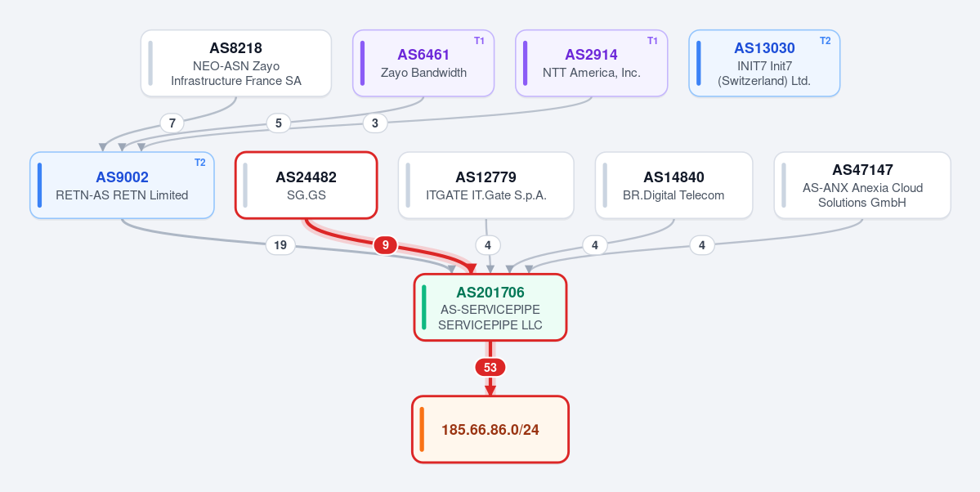Select the AS47147 Anexia Cloud node

862,185
